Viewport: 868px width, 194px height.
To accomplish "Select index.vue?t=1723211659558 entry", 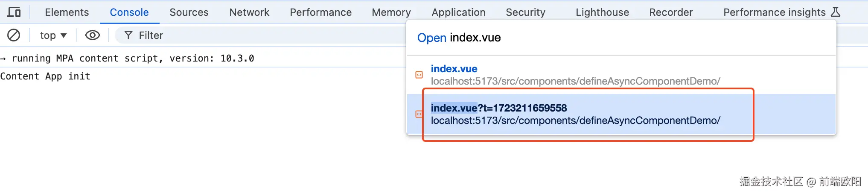I will pyautogui.click(x=621, y=114).
